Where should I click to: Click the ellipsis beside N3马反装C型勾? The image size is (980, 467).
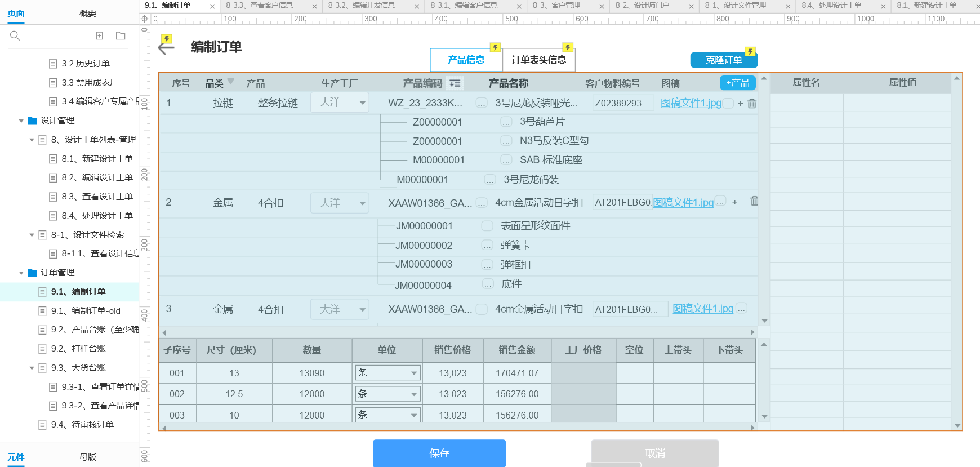[x=506, y=141]
